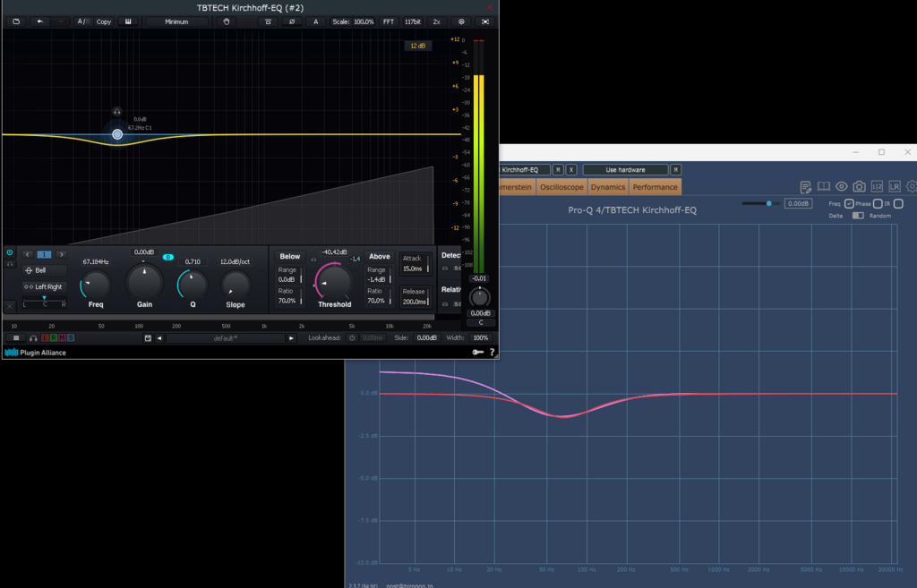Uncheck the Freq checkbox
917x588 pixels.
tap(849, 203)
